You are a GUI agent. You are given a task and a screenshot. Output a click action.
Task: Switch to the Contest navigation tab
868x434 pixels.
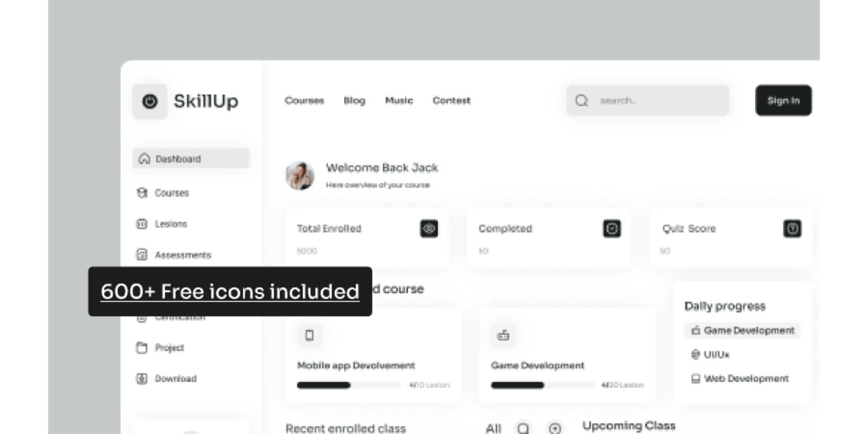tap(451, 100)
